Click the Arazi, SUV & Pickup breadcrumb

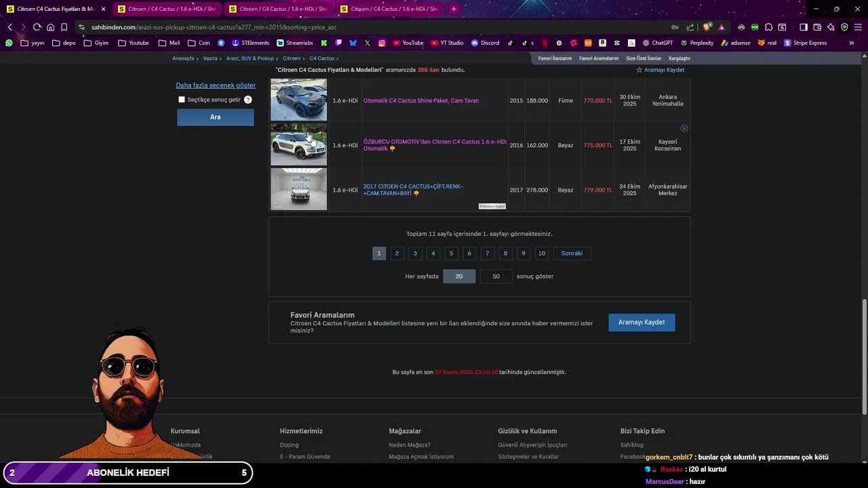tap(250, 58)
